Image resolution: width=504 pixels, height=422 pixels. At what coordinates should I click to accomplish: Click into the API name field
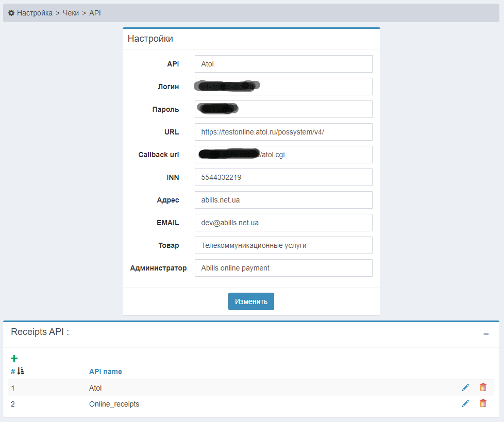283,64
